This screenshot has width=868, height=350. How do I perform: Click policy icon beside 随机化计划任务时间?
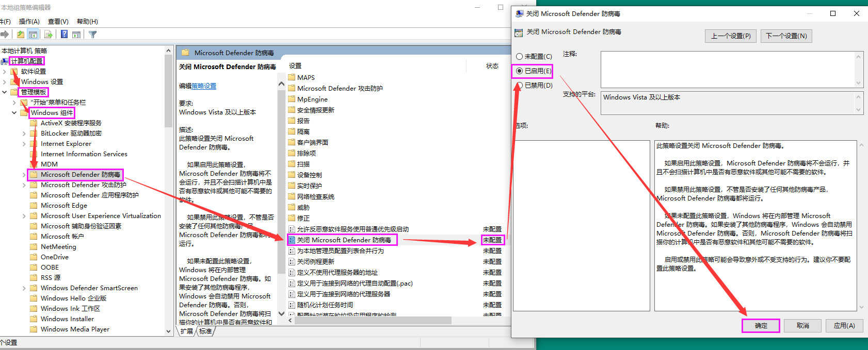tap(292, 305)
